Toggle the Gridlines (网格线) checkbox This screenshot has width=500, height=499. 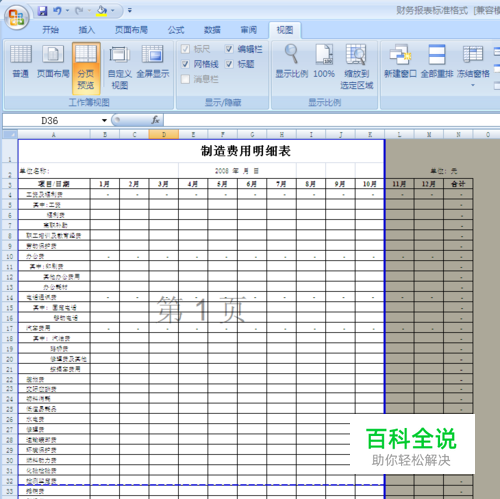click(x=185, y=64)
